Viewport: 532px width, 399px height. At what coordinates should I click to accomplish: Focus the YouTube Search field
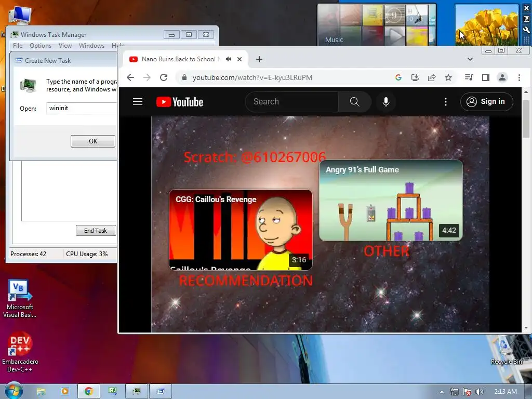pyautogui.click(x=292, y=102)
